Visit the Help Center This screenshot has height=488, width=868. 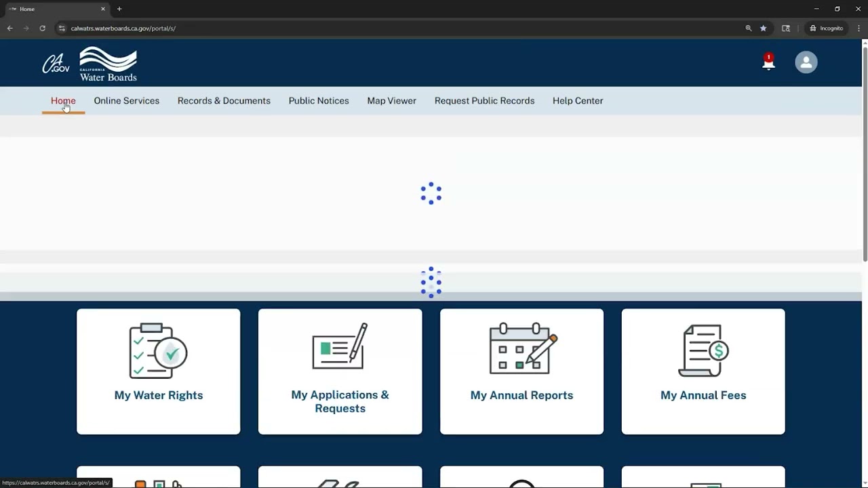pyautogui.click(x=578, y=100)
